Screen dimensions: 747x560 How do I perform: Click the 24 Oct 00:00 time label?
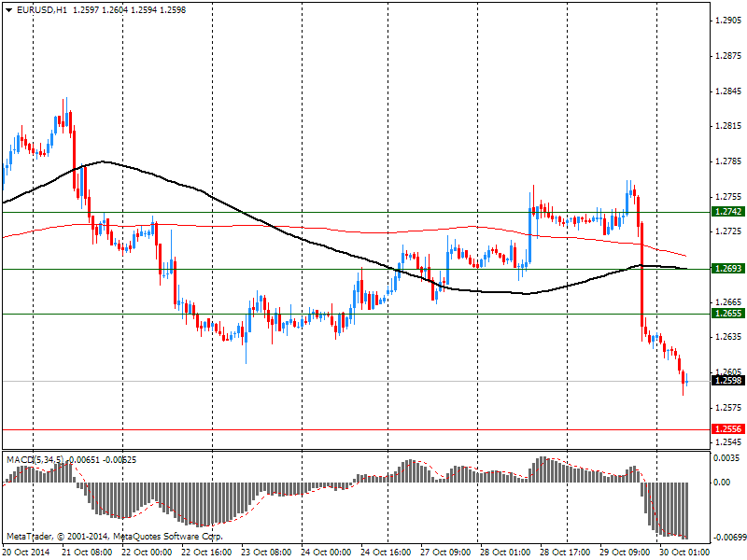(x=326, y=553)
